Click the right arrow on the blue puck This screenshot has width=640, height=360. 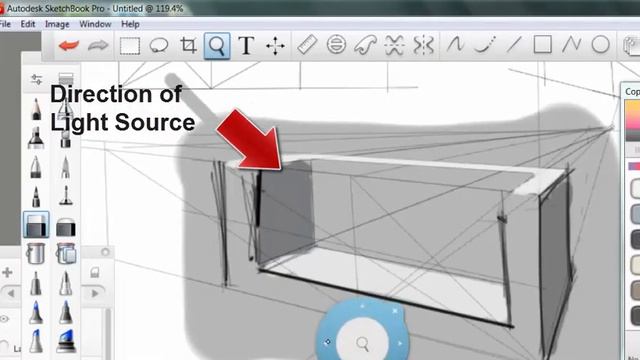400,344
